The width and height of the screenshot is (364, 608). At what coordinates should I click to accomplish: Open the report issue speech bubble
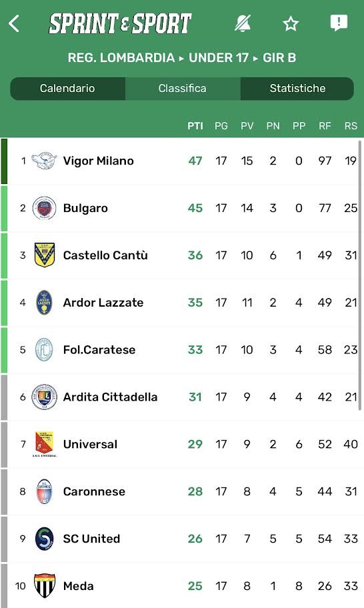click(x=339, y=23)
